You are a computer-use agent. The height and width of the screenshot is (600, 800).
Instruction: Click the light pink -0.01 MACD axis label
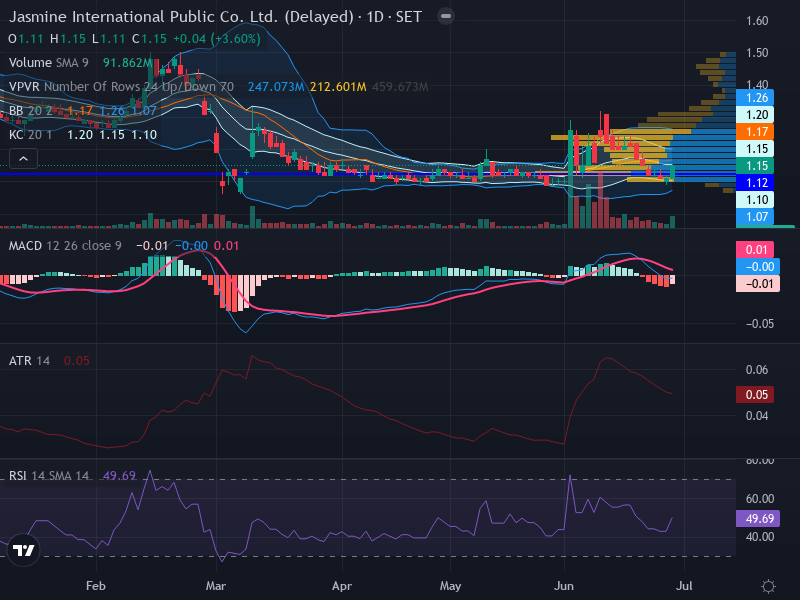coord(758,284)
